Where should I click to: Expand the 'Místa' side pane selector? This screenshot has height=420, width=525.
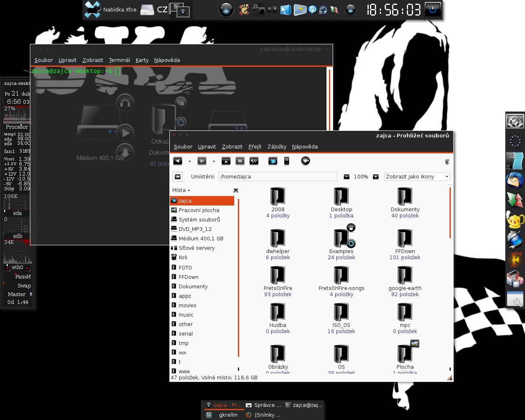[x=181, y=190]
